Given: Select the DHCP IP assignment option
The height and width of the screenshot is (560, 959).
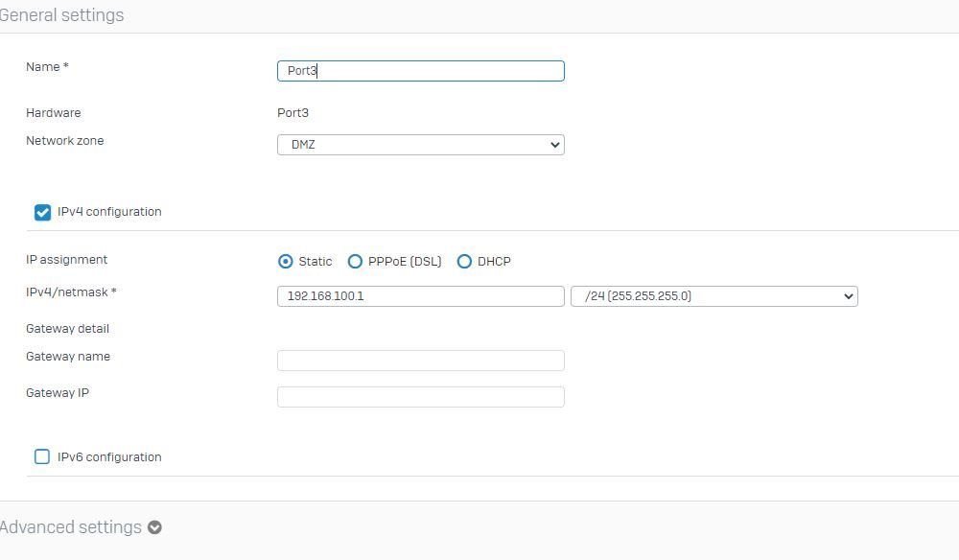Looking at the screenshot, I should [464, 262].
